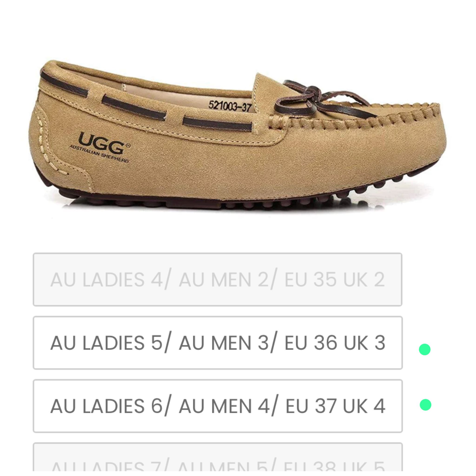Click the green stock dot beside size 6
476x476 pixels.
(426, 405)
